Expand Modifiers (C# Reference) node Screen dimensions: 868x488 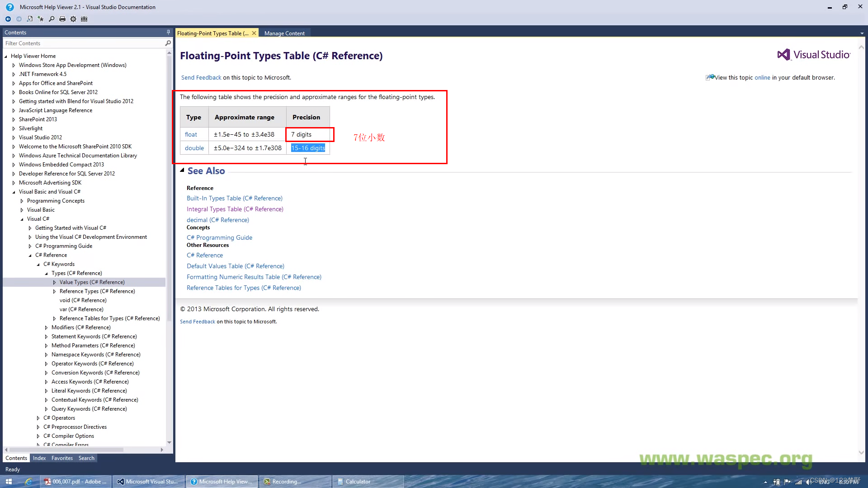tap(46, 327)
